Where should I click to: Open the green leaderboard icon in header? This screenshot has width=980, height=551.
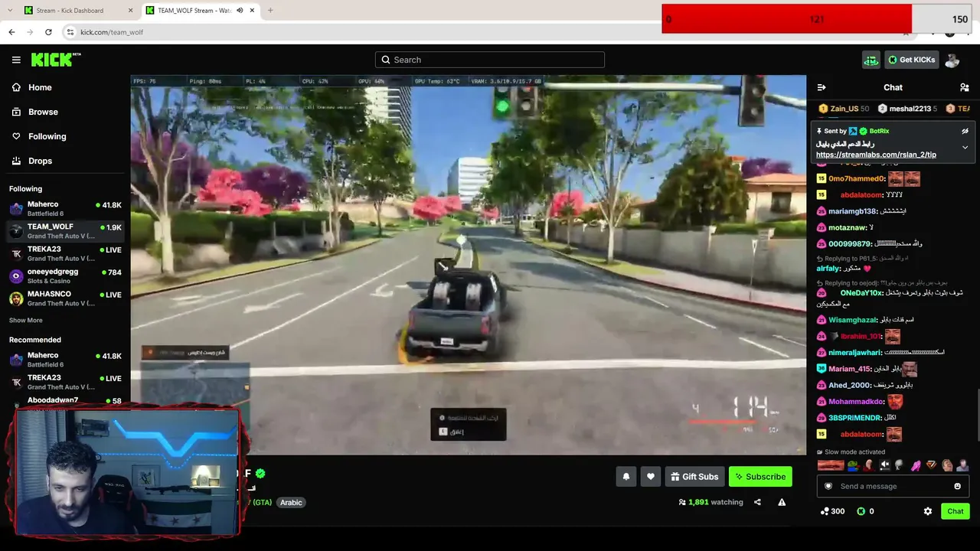coord(871,60)
